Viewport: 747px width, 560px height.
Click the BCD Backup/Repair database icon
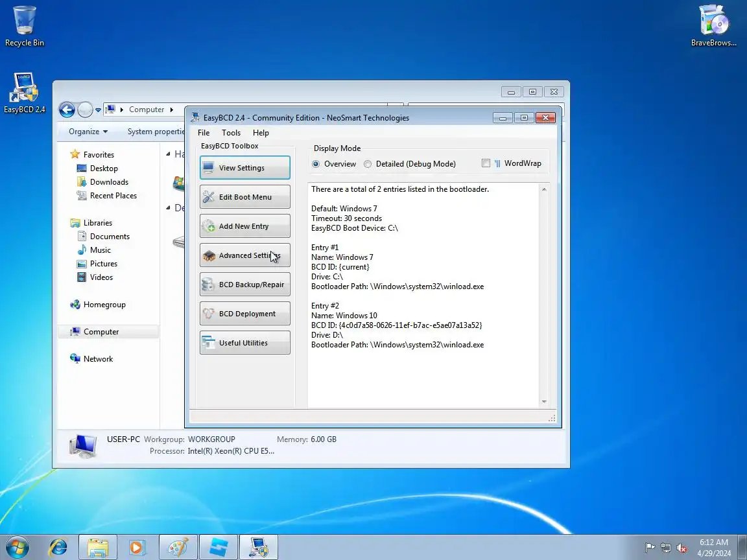click(x=208, y=285)
